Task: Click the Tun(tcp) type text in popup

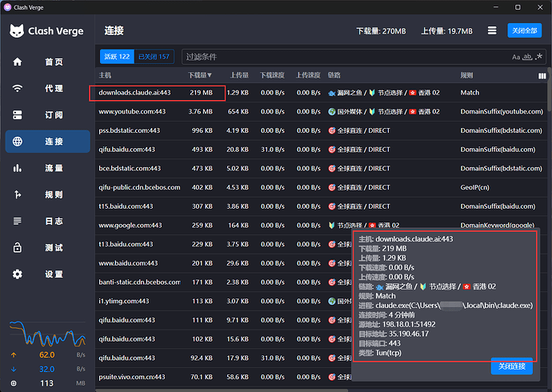Action: (388, 353)
